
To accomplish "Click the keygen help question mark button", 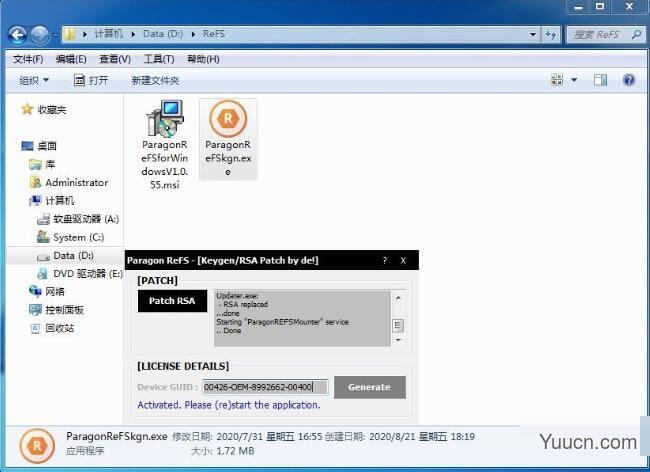I will click(385, 260).
